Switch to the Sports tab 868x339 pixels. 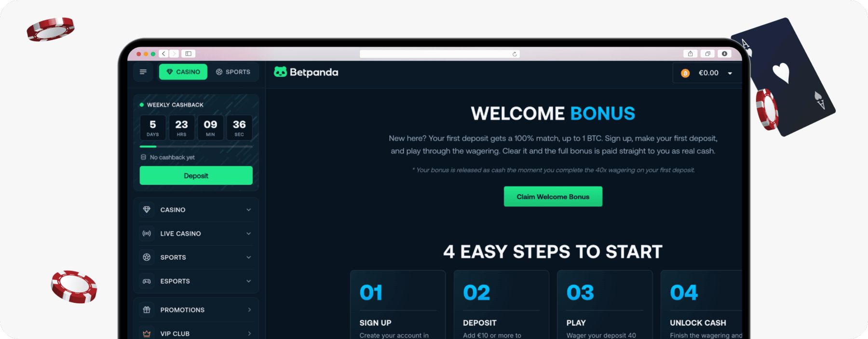point(233,72)
